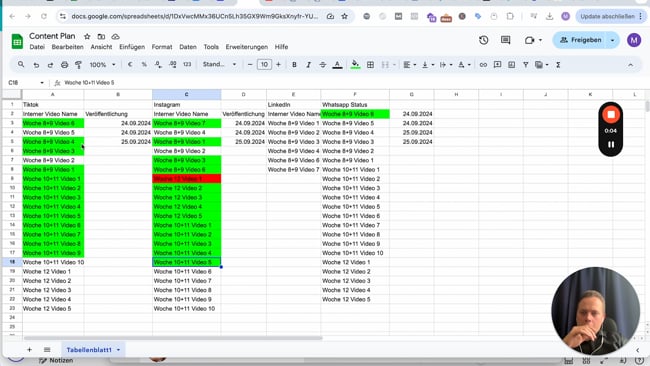Open the functions sigma icon
The height and width of the screenshot is (366, 650).
pos(558,65)
